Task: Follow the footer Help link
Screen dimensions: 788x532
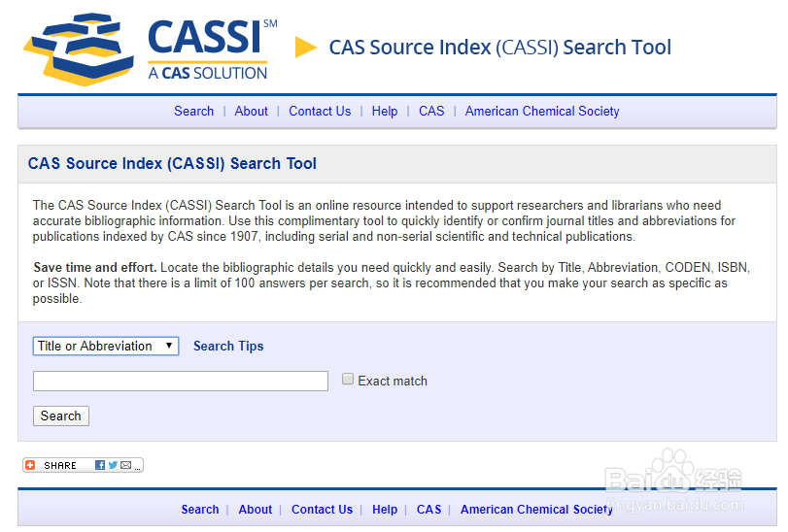Action: pos(385,510)
